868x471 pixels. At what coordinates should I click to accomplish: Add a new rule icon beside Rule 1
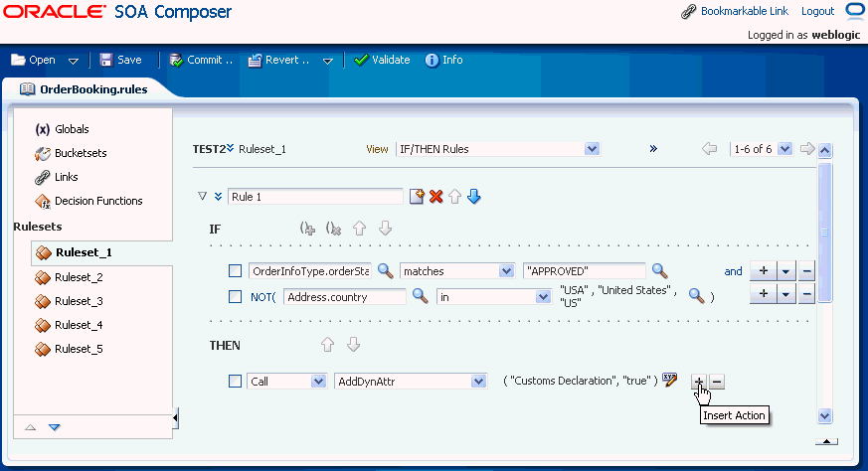[x=417, y=197]
